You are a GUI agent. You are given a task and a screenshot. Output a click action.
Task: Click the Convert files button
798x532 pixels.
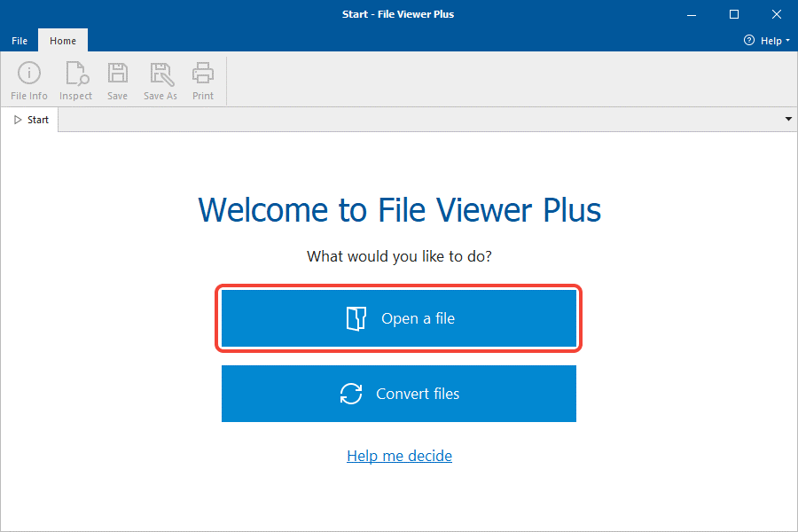399,394
